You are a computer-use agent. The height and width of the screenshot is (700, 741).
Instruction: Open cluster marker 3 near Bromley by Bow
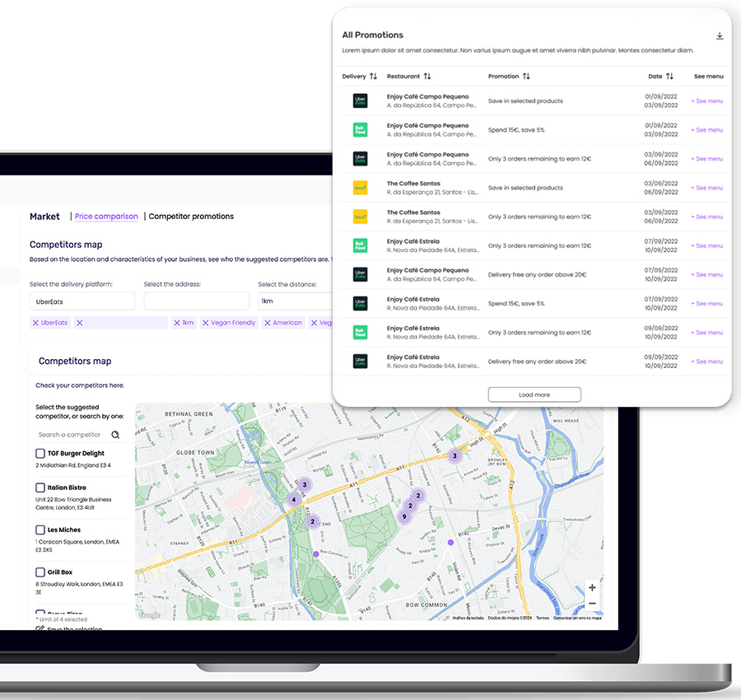[x=454, y=456]
